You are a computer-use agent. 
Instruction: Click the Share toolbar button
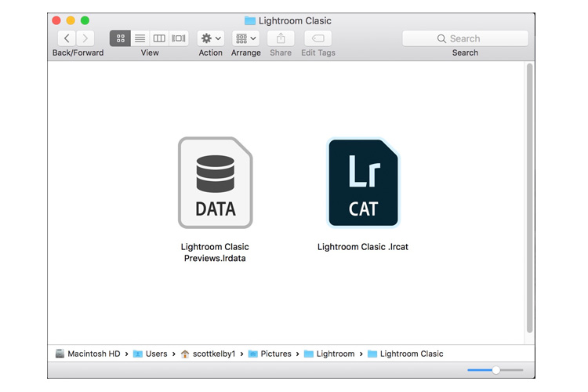(281, 38)
